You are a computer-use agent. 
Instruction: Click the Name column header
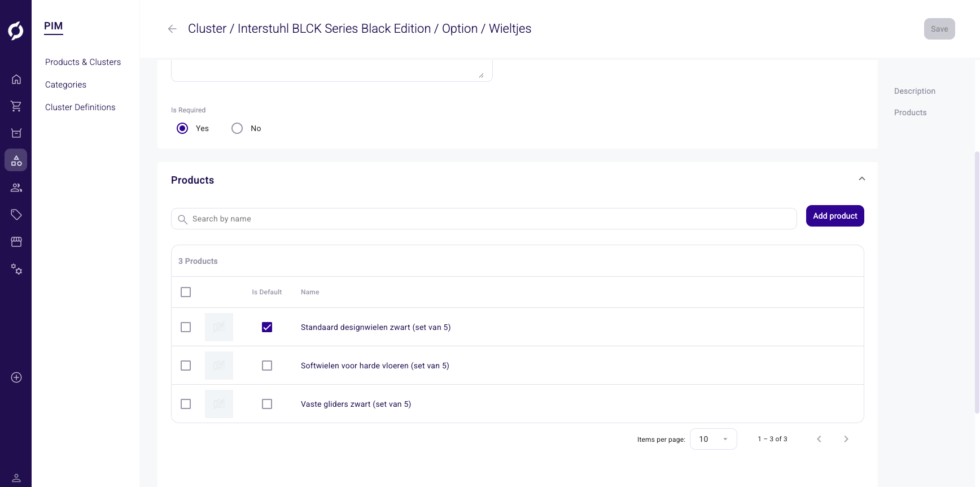(x=310, y=292)
